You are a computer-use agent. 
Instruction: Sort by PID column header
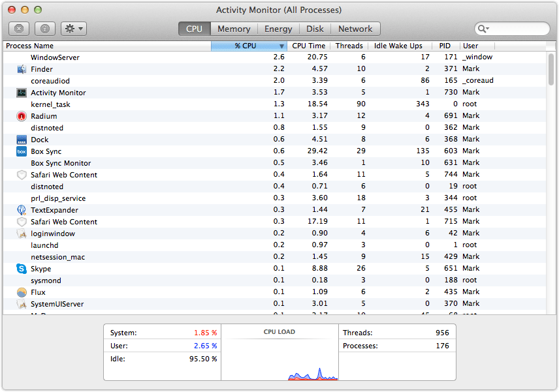(x=445, y=46)
